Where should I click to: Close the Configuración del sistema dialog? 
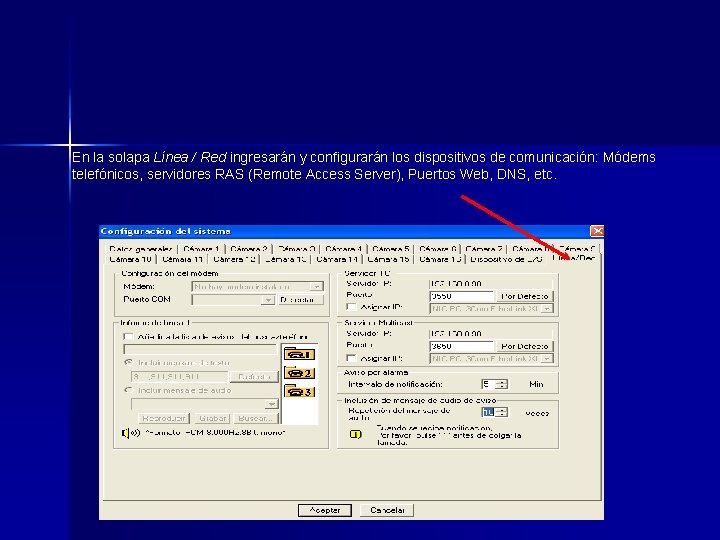click(x=597, y=231)
